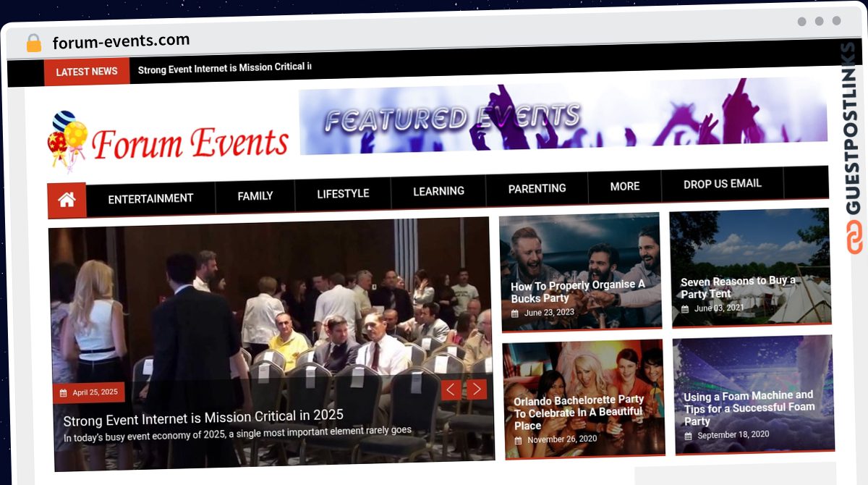The width and height of the screenshot is (868, 485).
Task: Click the previous slide arrow on slider
Action: pos(451,389)
